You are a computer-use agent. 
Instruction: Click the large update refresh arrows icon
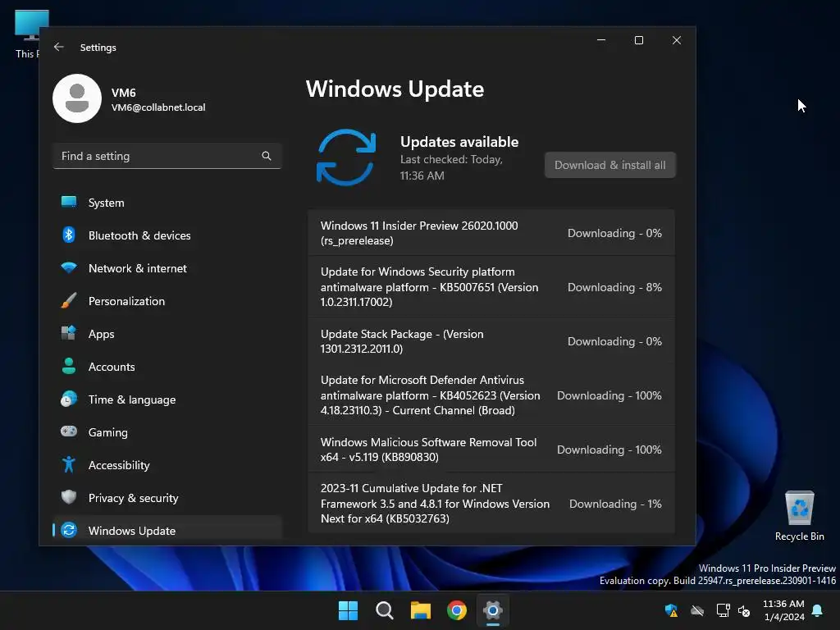point(346,157)
